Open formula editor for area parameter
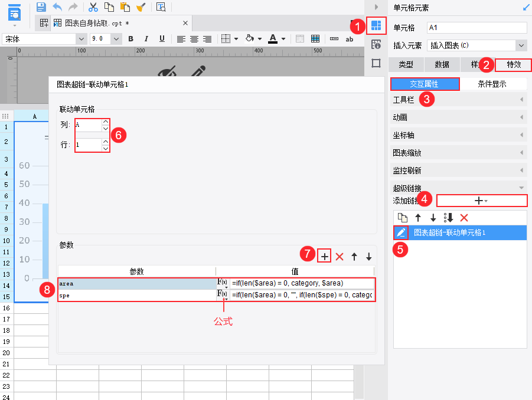 coord(223,283)
